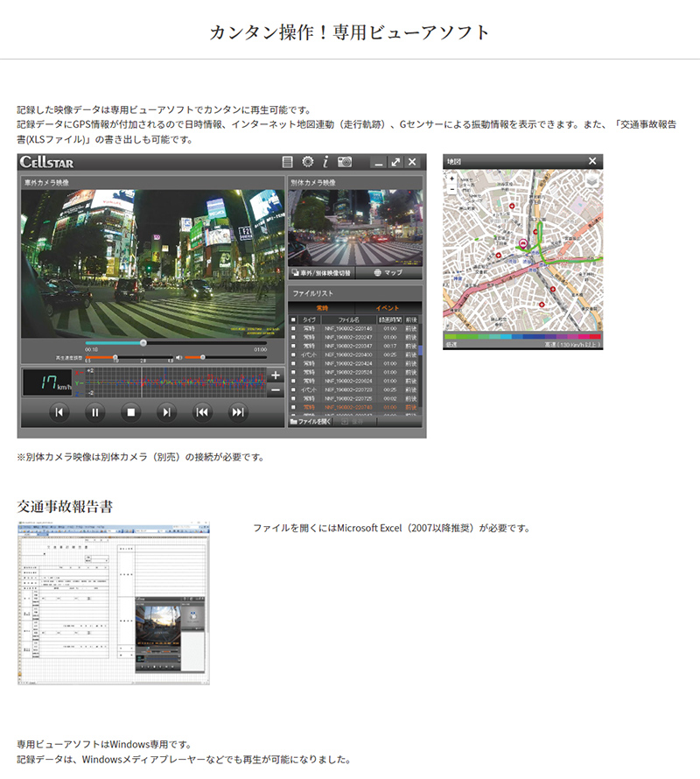The width and height of the screenshot is (700, 779).
Task: Select file row NNF_190802-220725
Action: pos(354,398)
